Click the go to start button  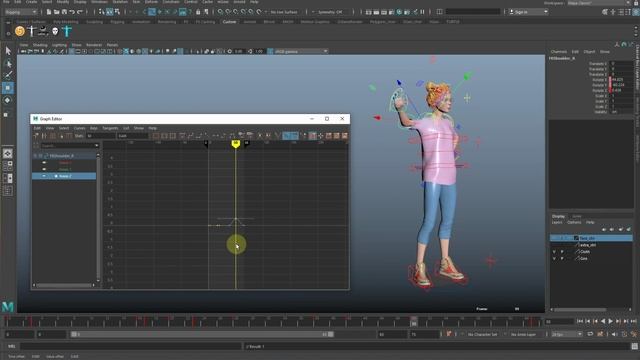click(580, 321)
